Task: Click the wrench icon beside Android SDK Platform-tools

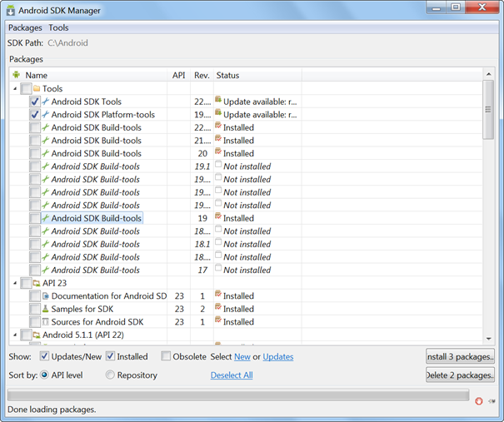Action: 45,114
